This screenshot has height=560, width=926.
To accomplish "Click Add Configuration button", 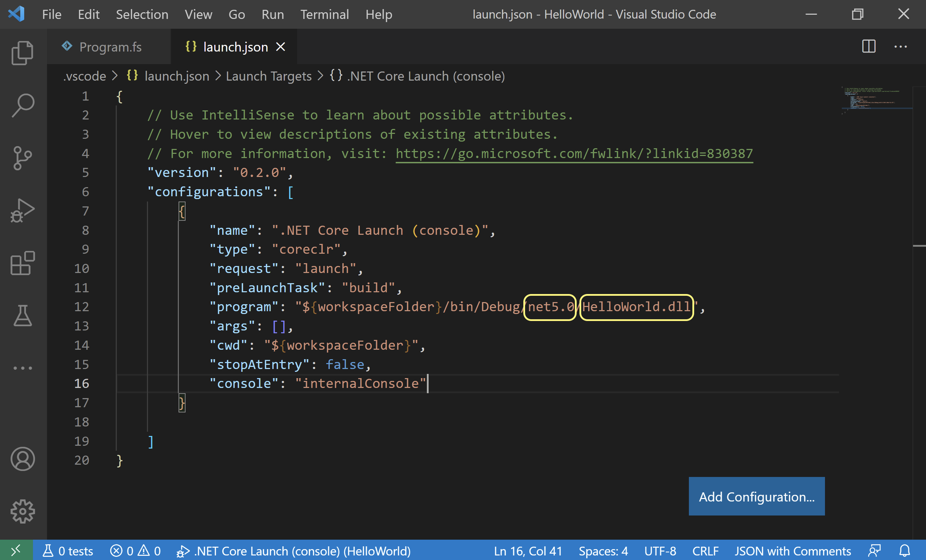I will pos(756,497).
